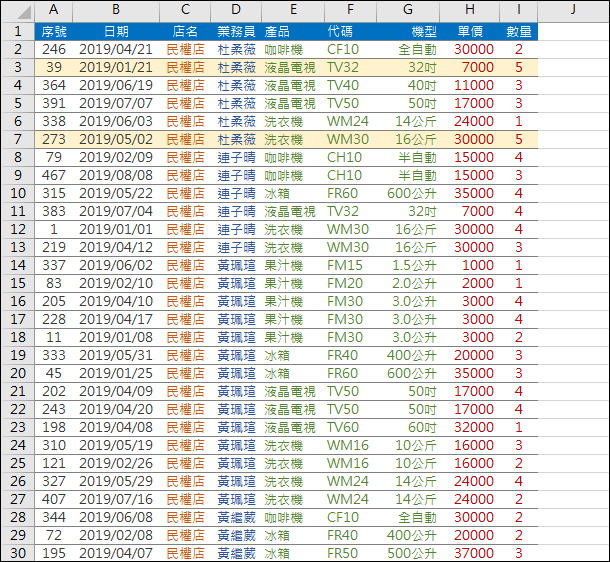Viewport: 610px width, 562px height.
Task: Select column A header
Action: (x=53, y=10)
